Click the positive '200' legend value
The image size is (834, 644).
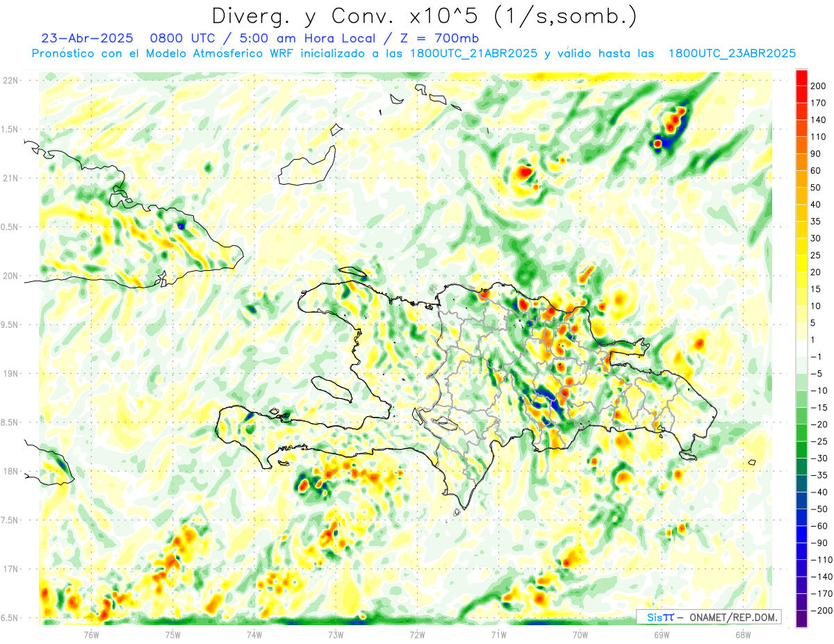tap(818, 85)
